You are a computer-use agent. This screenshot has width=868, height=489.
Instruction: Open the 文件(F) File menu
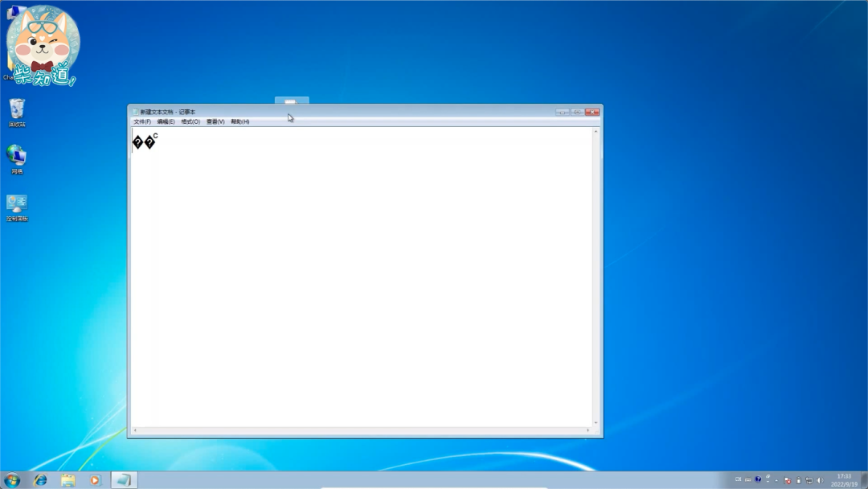point(142,121)
